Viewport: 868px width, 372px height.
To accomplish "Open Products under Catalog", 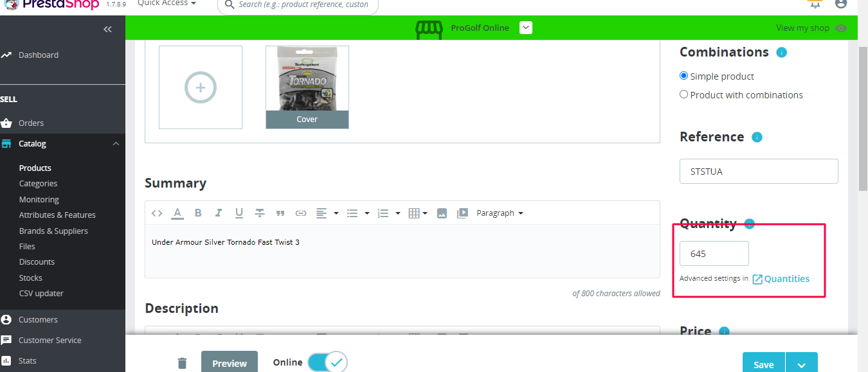I will (35, 168).
